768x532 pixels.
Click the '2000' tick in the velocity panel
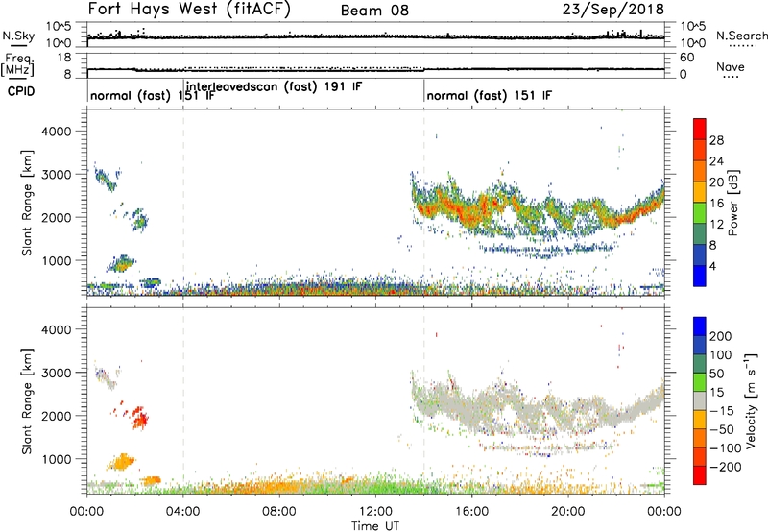[x=56, y=416]
